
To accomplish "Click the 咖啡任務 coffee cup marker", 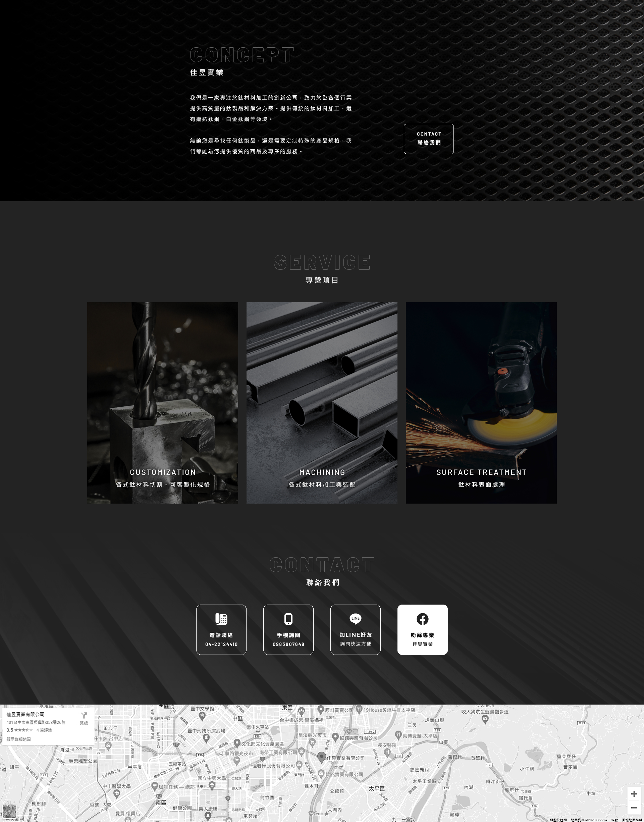I will [154, 786].
